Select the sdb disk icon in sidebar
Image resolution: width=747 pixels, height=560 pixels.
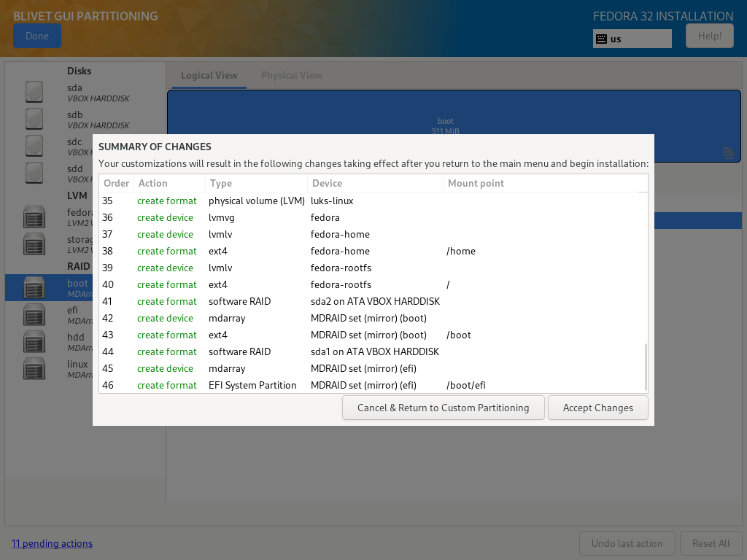click(34, 119)
